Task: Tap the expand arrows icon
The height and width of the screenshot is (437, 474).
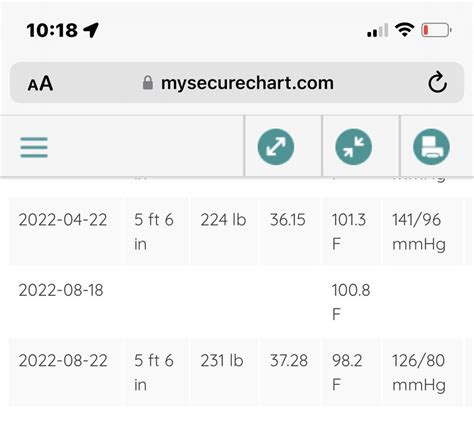Action: [x=276, y=147]
